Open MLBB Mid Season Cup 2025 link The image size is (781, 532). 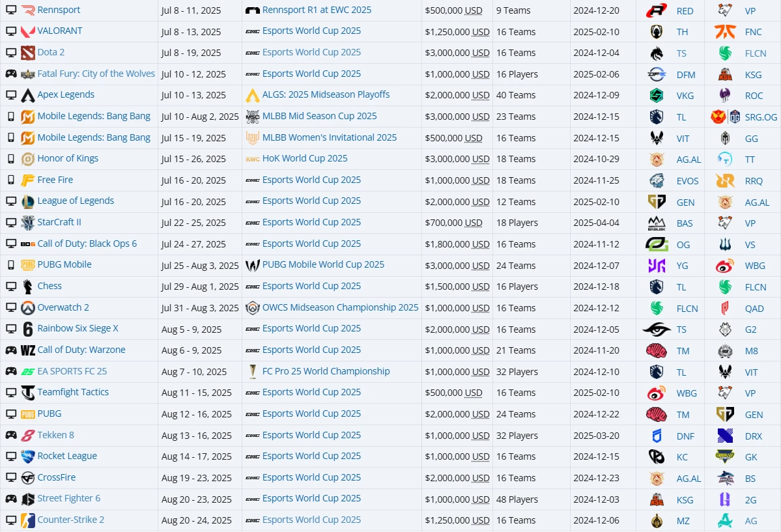pos(319,116)
